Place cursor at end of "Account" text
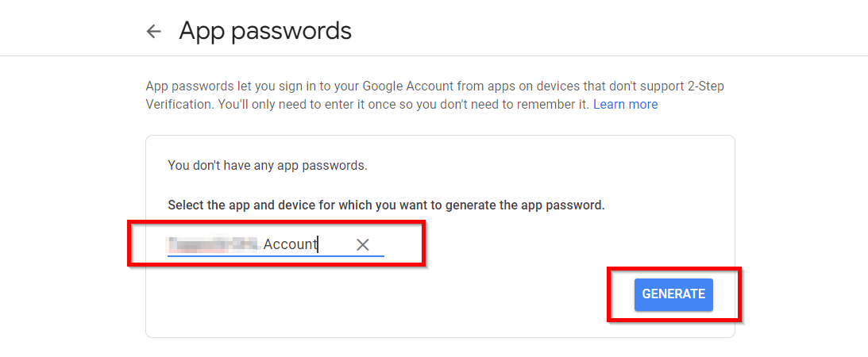The height and width of the screenshot is (357, 868). pos(318,244)
